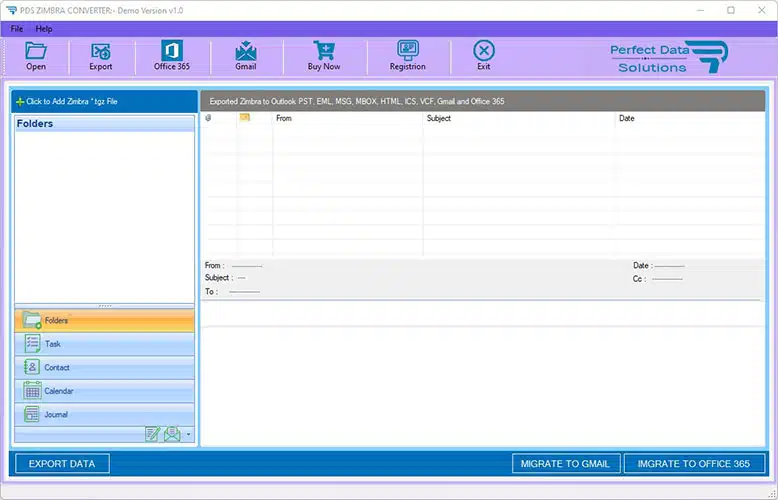Click the PDS app icon in title bar
The width and height of the screenshot is (778, 500).
(x=11, y=10)
